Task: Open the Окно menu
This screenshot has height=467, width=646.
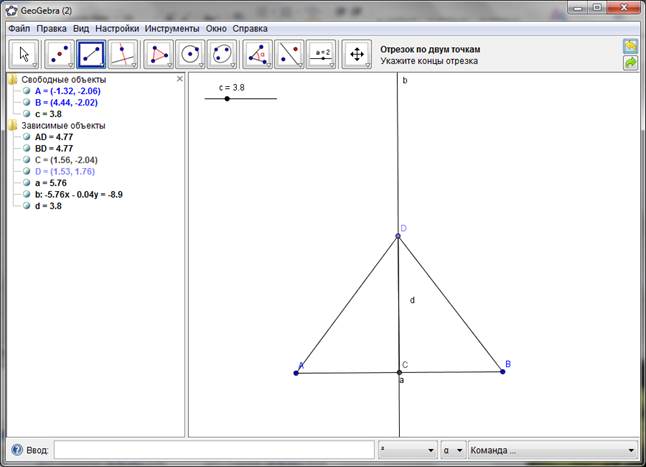Action: click(x=216, y=28)
